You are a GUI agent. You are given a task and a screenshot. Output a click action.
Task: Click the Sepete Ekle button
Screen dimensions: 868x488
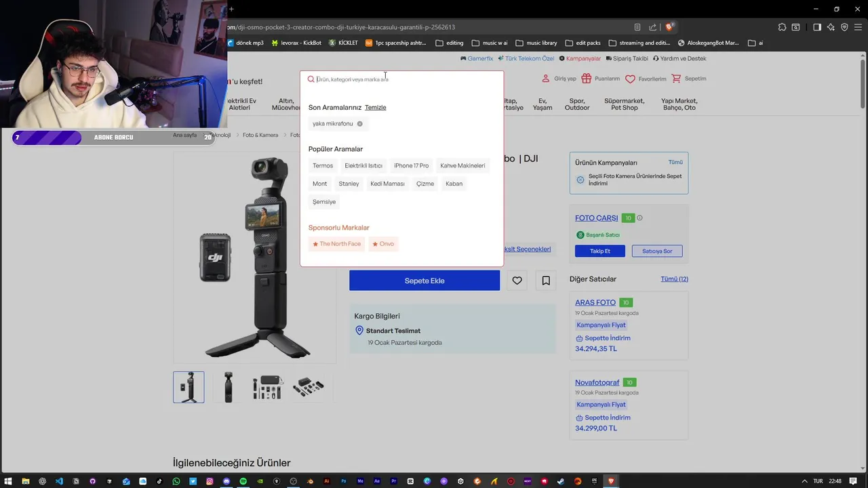click(425, 281)
